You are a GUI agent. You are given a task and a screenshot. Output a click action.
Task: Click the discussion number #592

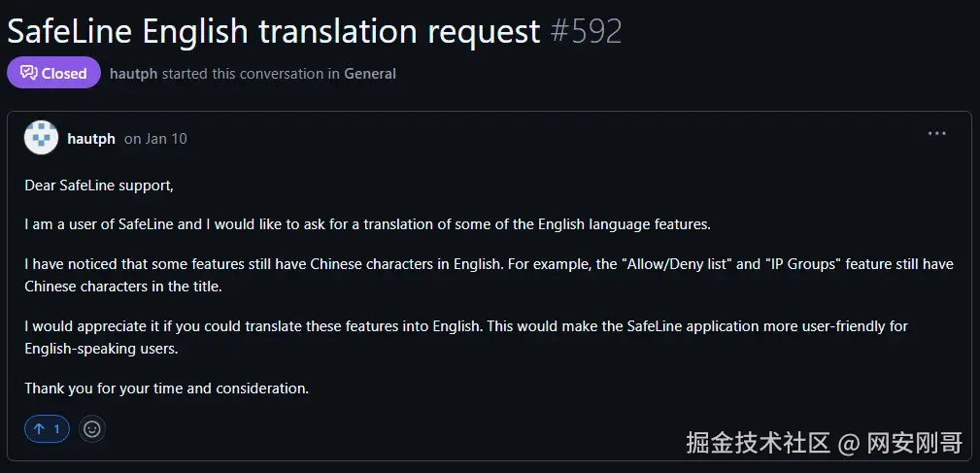(x=585, y=31)
